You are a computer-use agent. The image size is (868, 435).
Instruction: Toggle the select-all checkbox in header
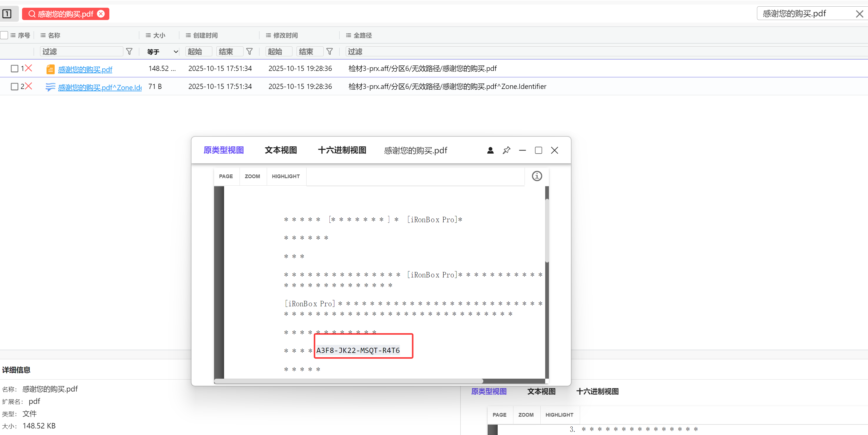[4, 35]
